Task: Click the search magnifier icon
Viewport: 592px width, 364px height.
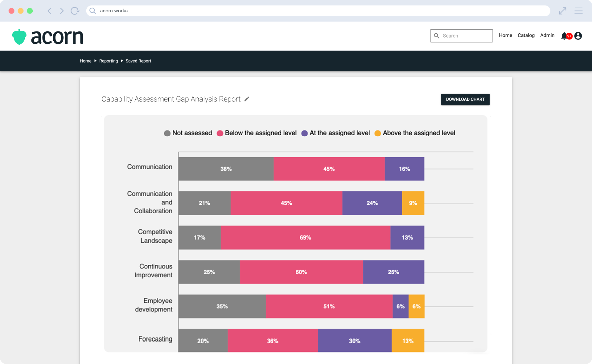Action: 437,35
